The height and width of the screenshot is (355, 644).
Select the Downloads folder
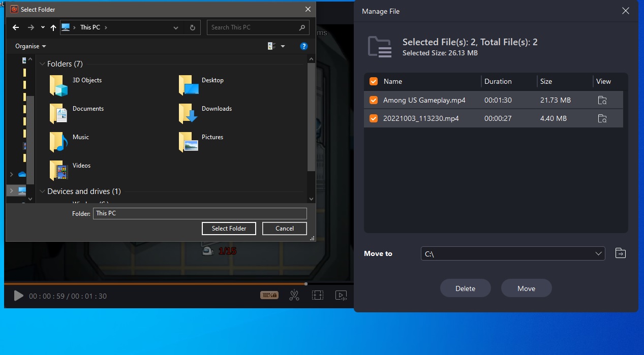(x=205, y=114)
